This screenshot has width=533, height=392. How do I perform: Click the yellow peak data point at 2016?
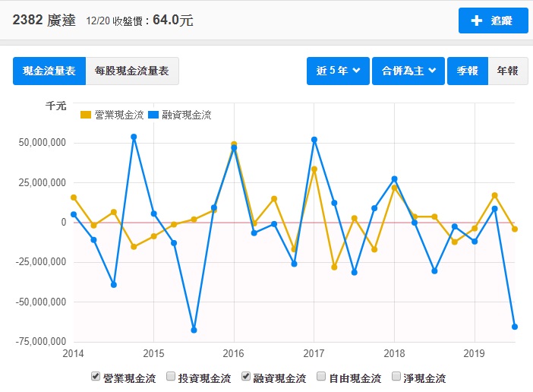[x=234, y=144]
